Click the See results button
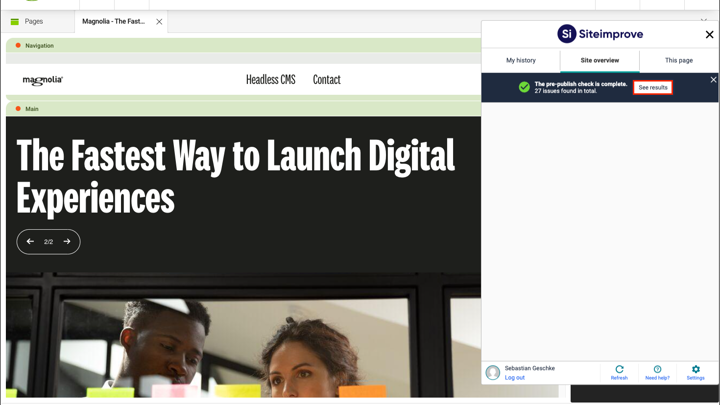This screenshot has width=720, height=405. click(x=653, y=88)
